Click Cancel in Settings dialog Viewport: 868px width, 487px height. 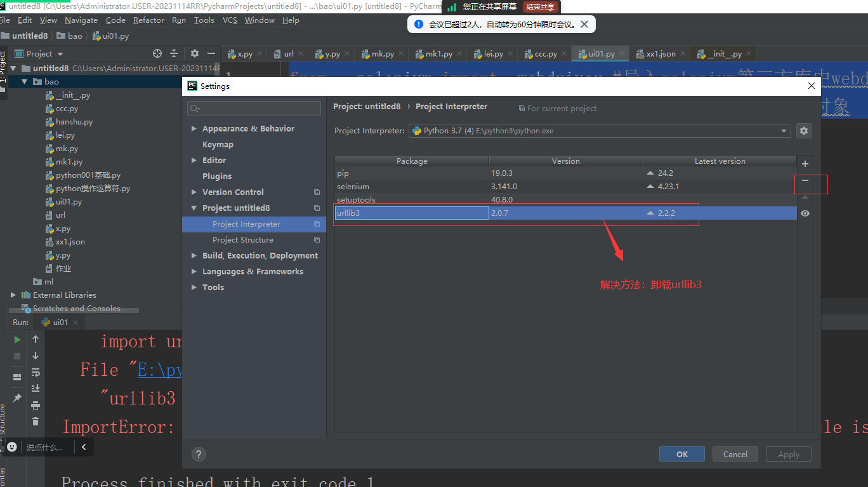tap(735, 455)
